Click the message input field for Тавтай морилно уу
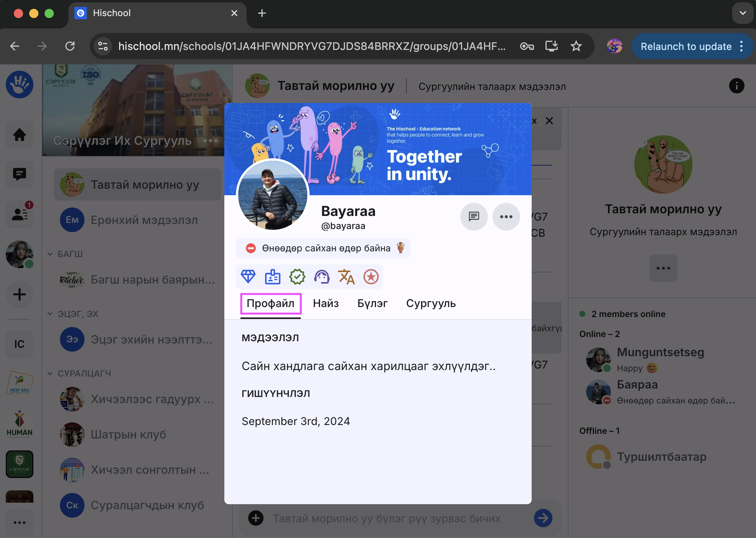756x538 pixels. pos(386,518)
